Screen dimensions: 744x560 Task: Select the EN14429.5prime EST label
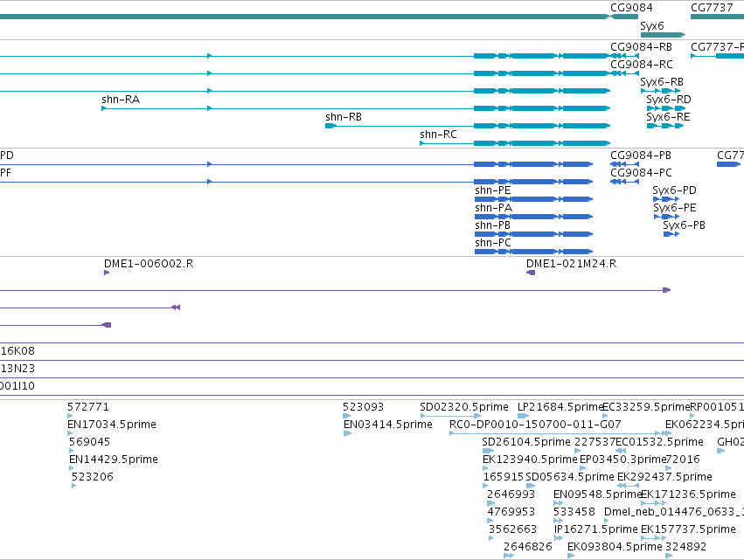point(114,460)
